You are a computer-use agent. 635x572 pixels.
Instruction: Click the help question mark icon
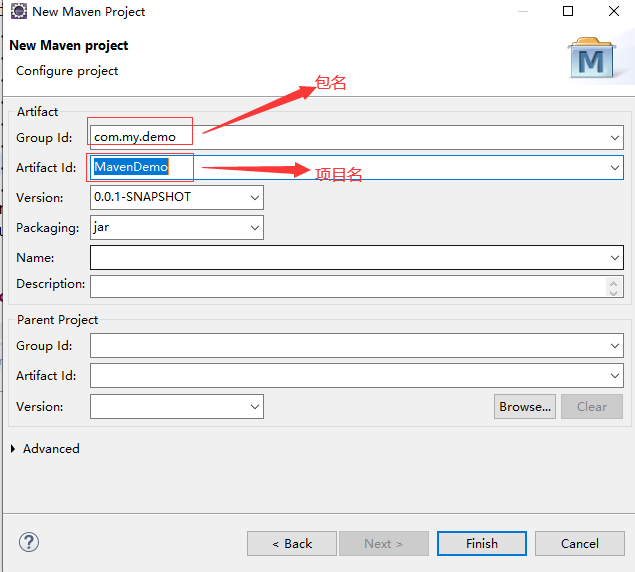(x=29, y=542)
